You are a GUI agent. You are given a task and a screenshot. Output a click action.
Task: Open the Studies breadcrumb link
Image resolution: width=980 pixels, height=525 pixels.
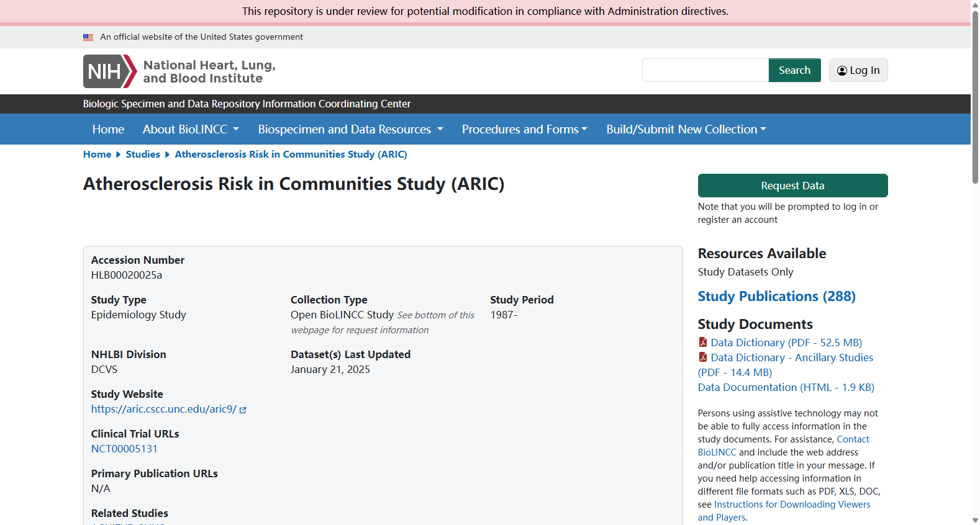click(143, 155)
